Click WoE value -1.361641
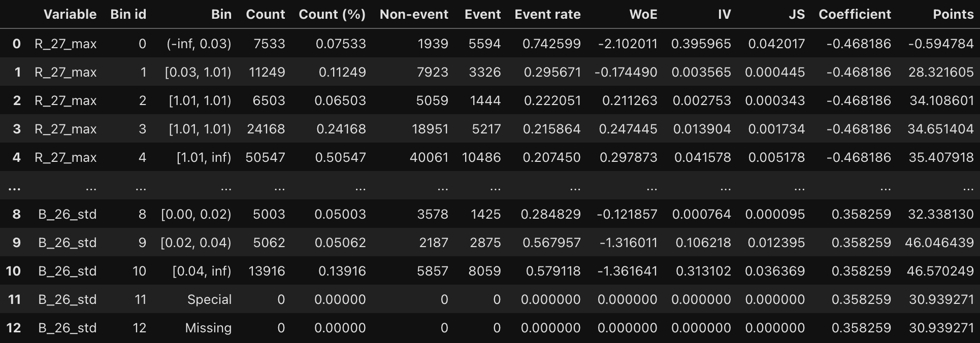This screenshot has width=980, height=343. 627,271
